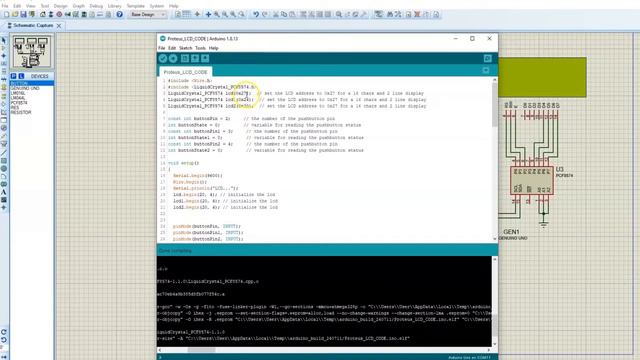Click Proteus Redo toolbar icon
The width and height of the screenshot is (640, 360).
(x=264, y=15)
